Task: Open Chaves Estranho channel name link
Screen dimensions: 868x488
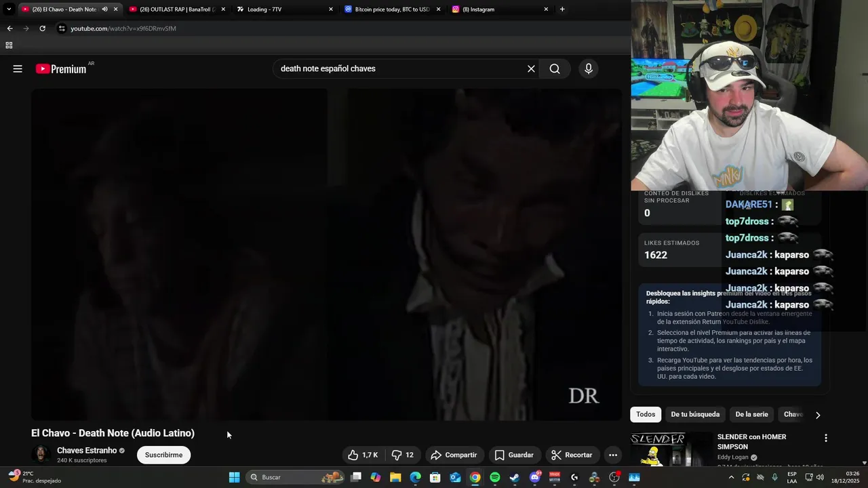Action: [87, 451]
